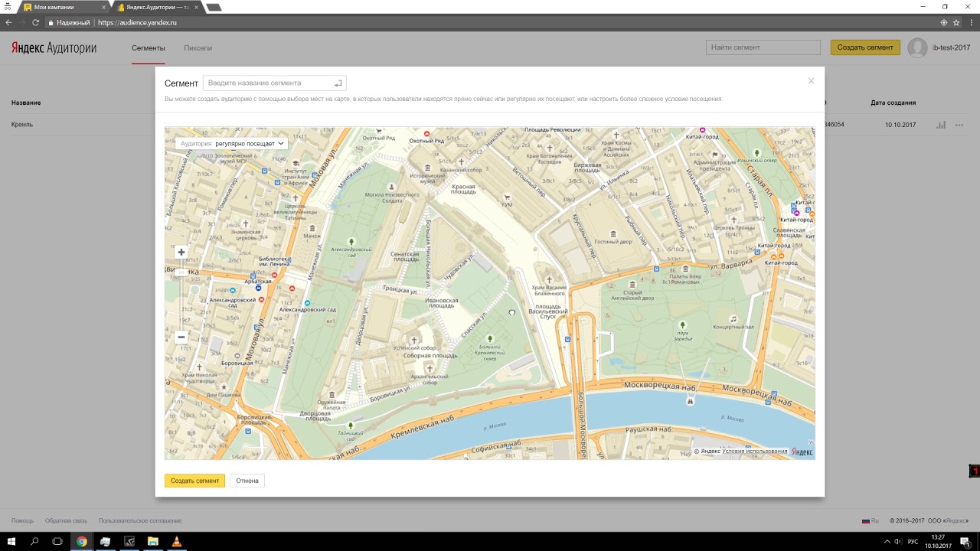Screen dimensions: 980x551
Task: Click the user avatar icon
Action: click(917, 47)
